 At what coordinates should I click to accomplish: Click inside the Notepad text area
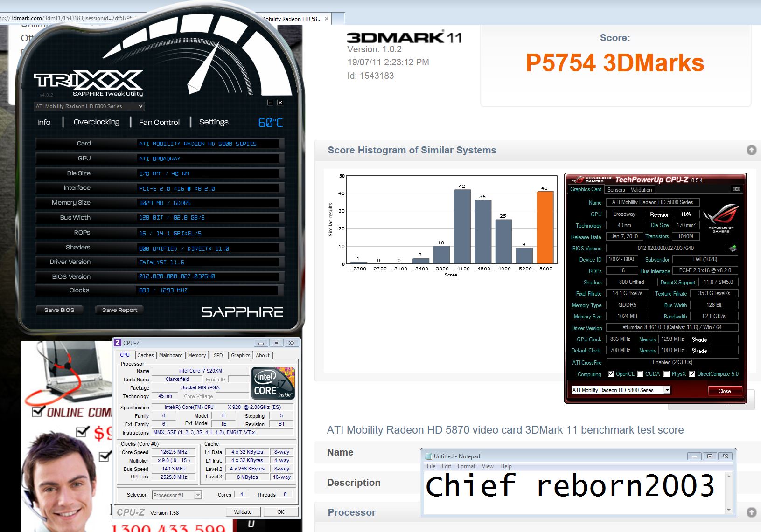tap(574, 492)
